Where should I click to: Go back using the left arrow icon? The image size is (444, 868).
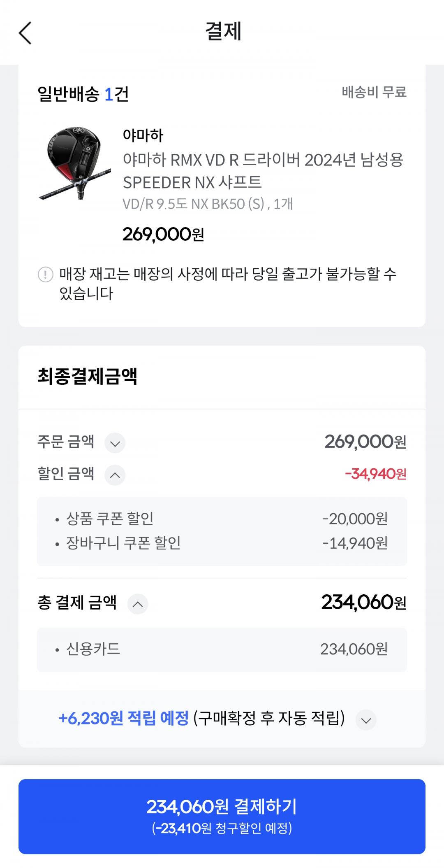click(25, 33)
